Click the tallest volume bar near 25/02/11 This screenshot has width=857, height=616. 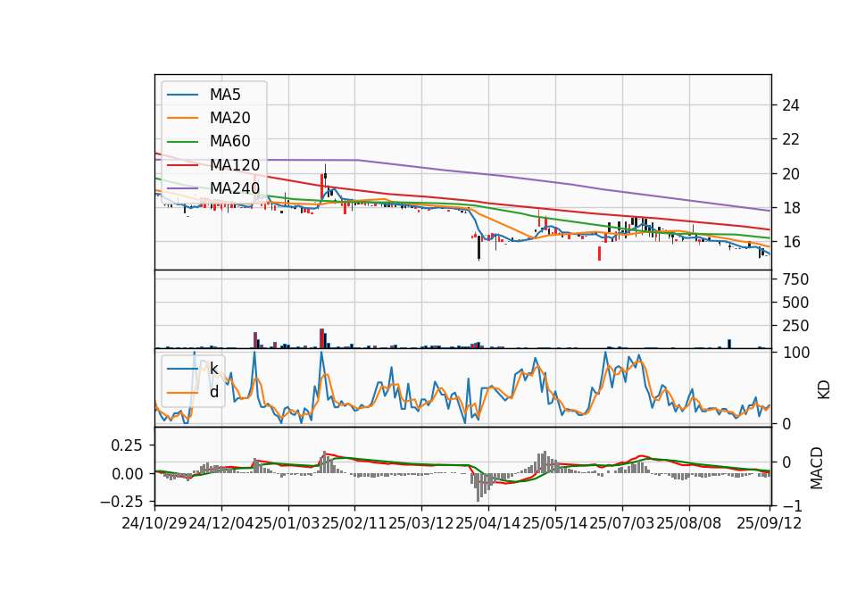click(322, 338)
